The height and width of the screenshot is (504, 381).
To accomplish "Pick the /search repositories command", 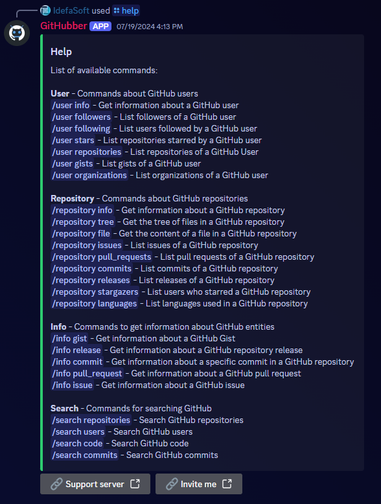I will click(91, 420).
